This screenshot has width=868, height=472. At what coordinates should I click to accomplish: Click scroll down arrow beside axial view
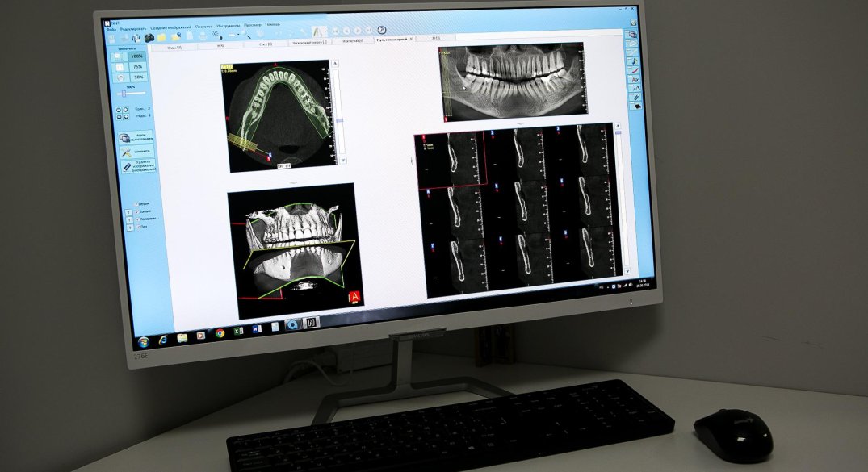pyautogui.click(x=343, y=160)
